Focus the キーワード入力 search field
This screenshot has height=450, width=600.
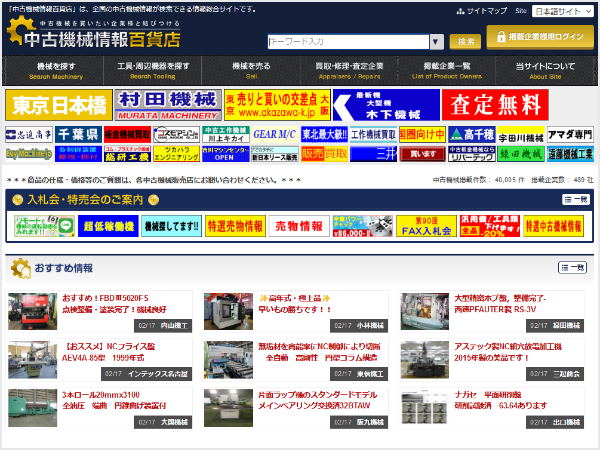pyautogui.click(x=348, y=42)
